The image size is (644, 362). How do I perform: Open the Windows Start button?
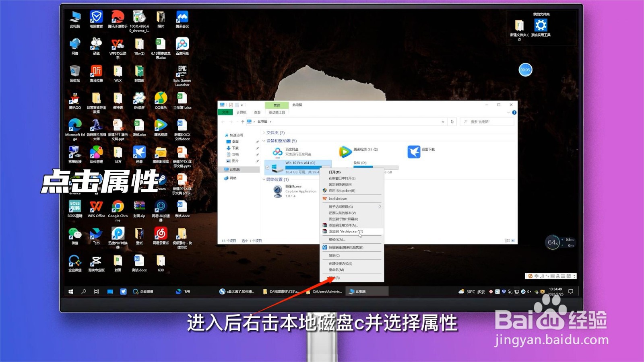pos(71,291)
